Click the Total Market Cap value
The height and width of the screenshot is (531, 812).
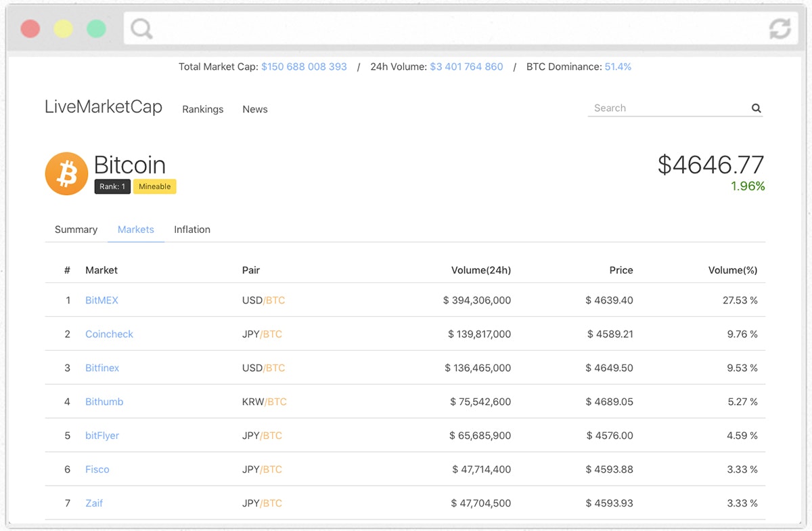coord(304,66)
